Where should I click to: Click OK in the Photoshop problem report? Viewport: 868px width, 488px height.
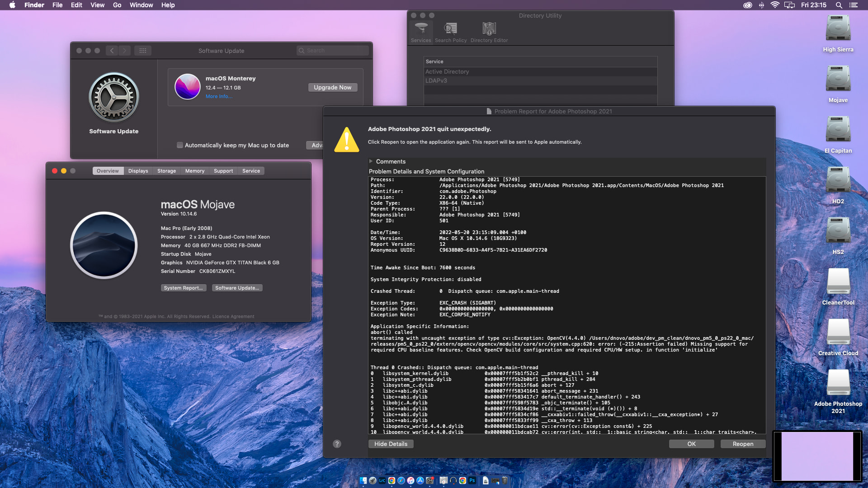point(692,444)
